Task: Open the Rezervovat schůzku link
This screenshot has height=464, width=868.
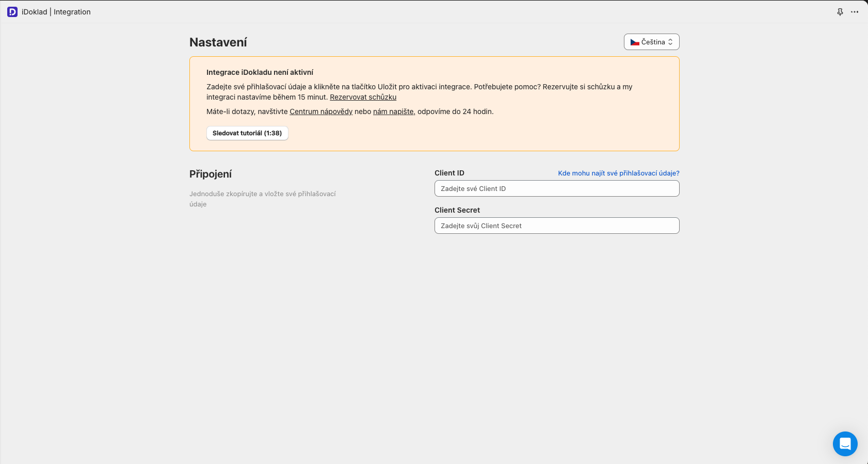Action: click(363, 97)
